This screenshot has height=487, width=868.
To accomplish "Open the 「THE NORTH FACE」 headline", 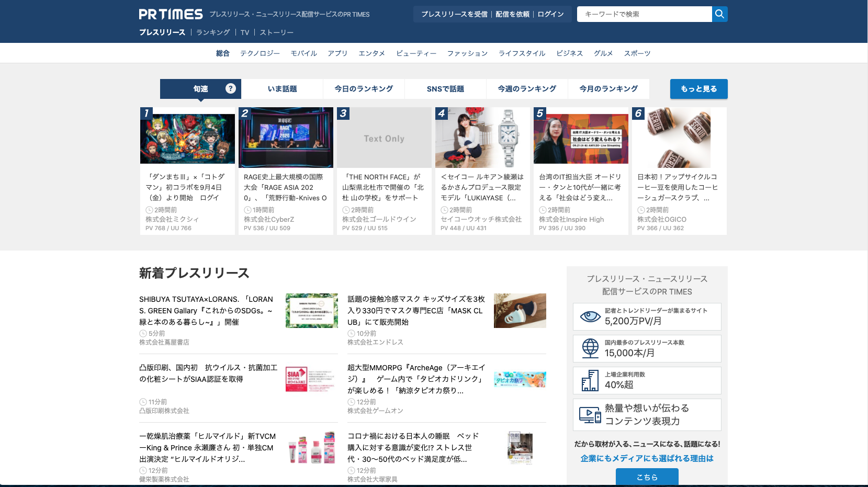I will tap(383, 187).
